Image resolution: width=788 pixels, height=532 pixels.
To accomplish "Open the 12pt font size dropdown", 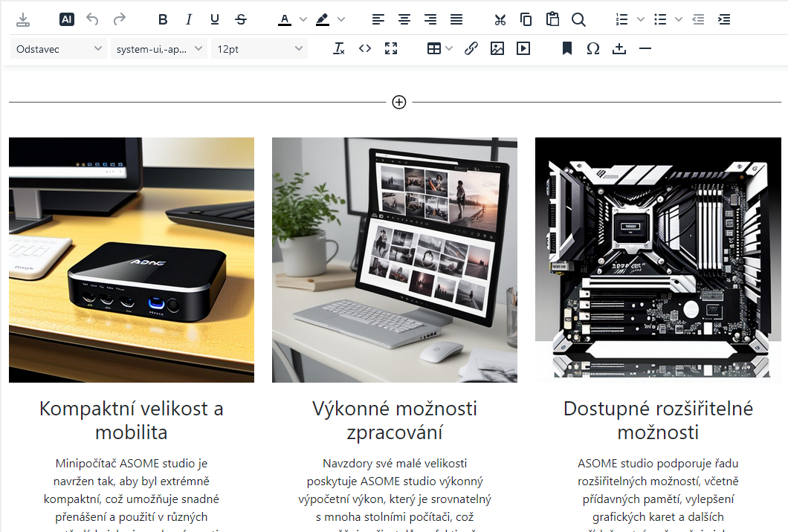I will click(x=259, y=49).
